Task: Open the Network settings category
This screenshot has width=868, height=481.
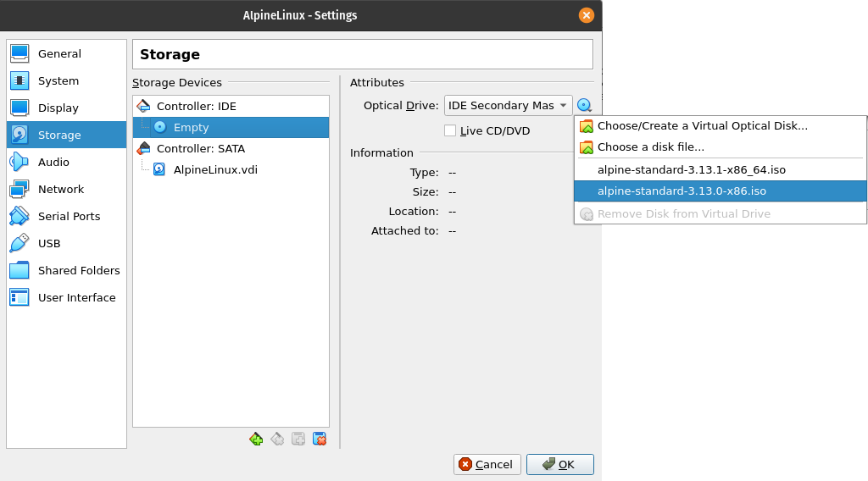Action: 66,189
